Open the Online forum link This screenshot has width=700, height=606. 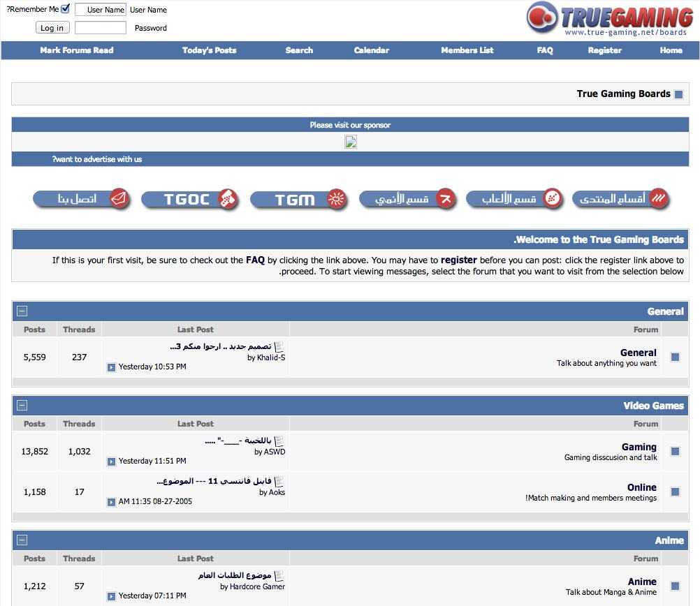click(642, 487)
